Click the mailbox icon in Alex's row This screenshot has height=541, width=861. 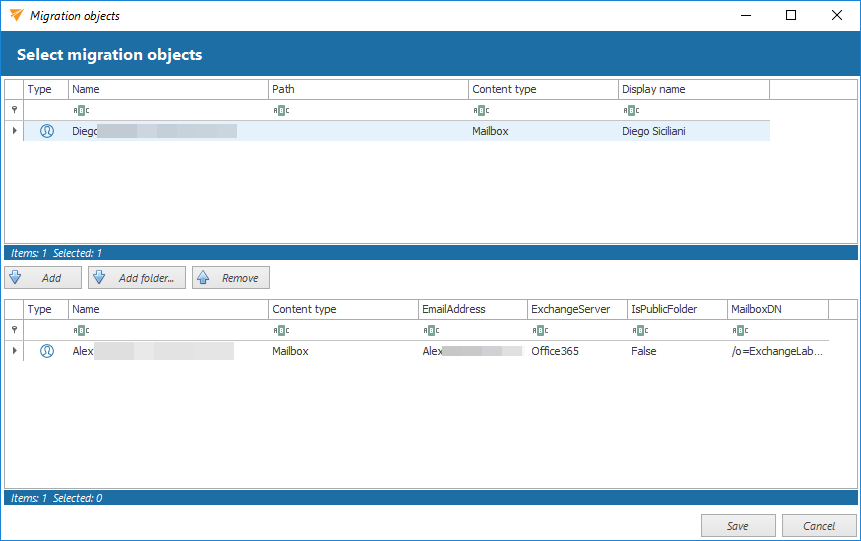46,352
